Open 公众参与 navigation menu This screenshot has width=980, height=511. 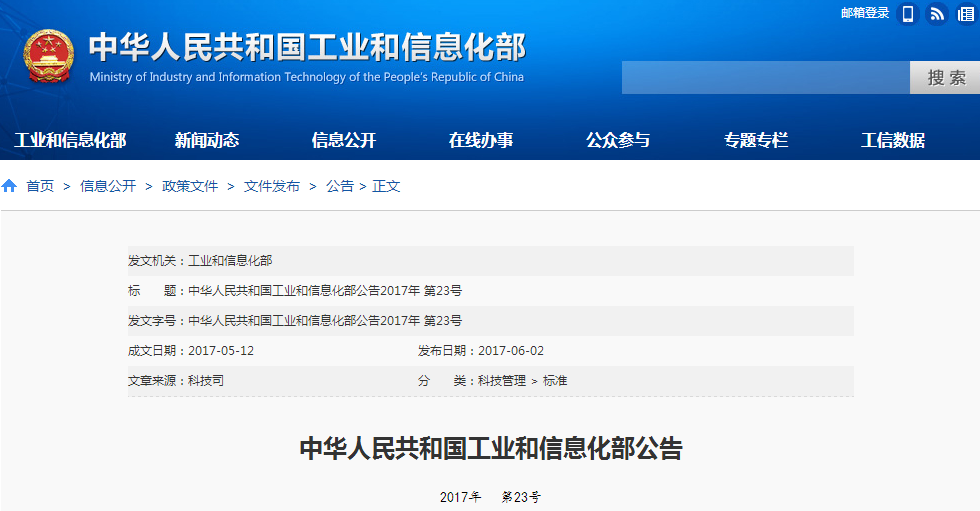[618, 140]
